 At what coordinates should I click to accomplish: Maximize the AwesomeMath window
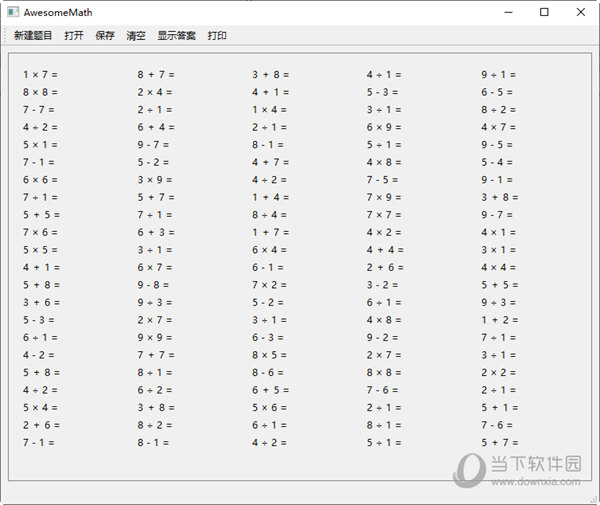pyautogui.click(x=544, y=12)
